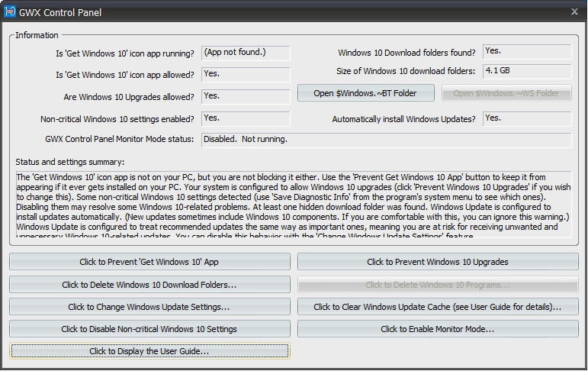Click the Non-critical settings enabled Yes field
The image size is (588, 371).
246,118
